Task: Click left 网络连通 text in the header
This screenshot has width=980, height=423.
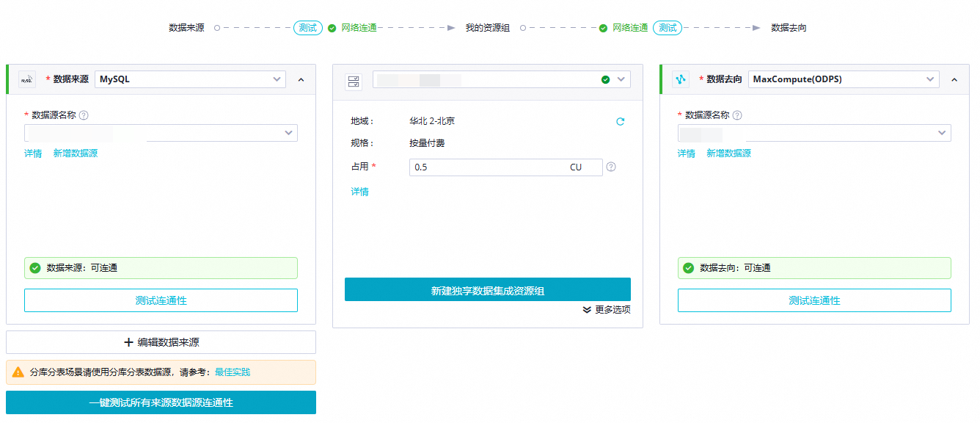Action: 359,28
